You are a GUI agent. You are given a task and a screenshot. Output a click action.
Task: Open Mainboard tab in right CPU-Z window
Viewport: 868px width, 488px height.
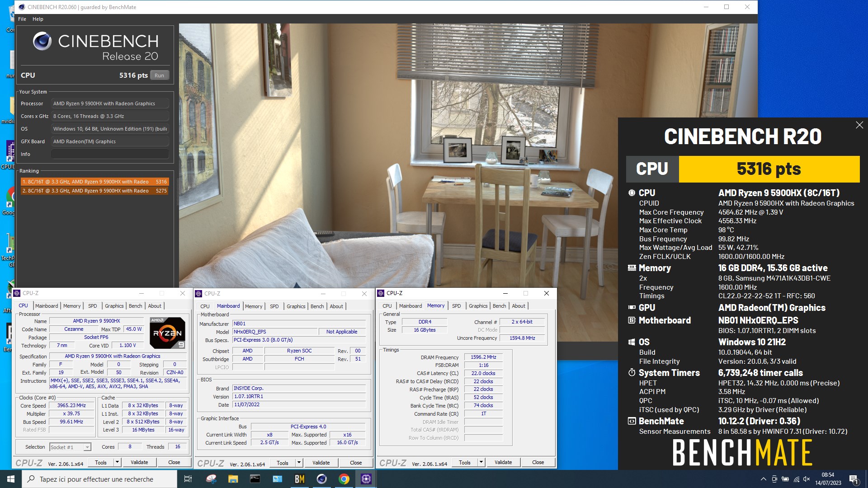point(410,306)
